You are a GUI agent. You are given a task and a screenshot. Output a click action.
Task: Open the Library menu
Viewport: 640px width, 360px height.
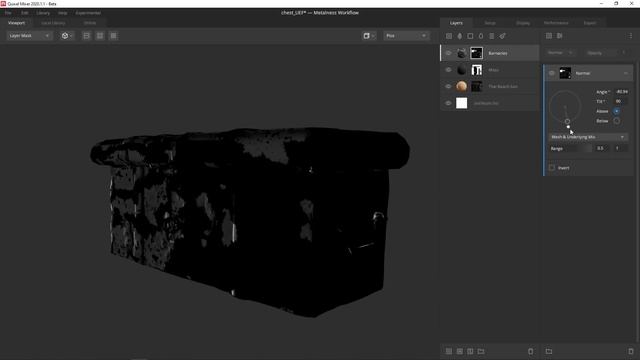tap(43, 13)
